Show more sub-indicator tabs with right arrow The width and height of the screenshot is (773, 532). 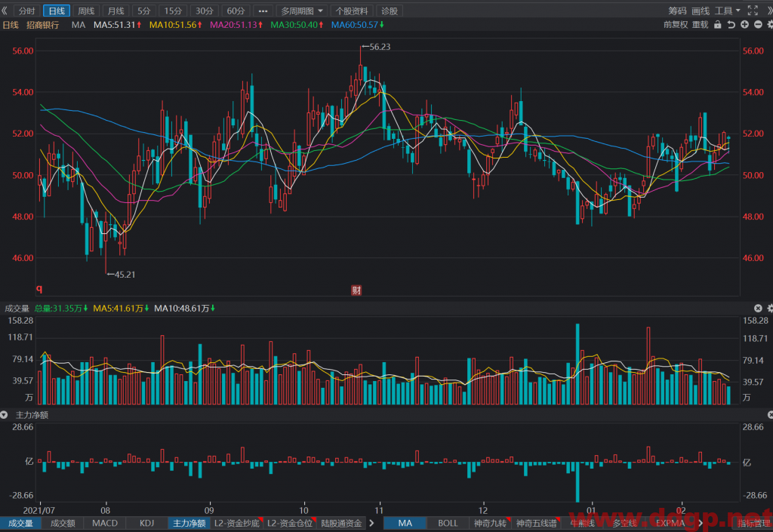371,523
